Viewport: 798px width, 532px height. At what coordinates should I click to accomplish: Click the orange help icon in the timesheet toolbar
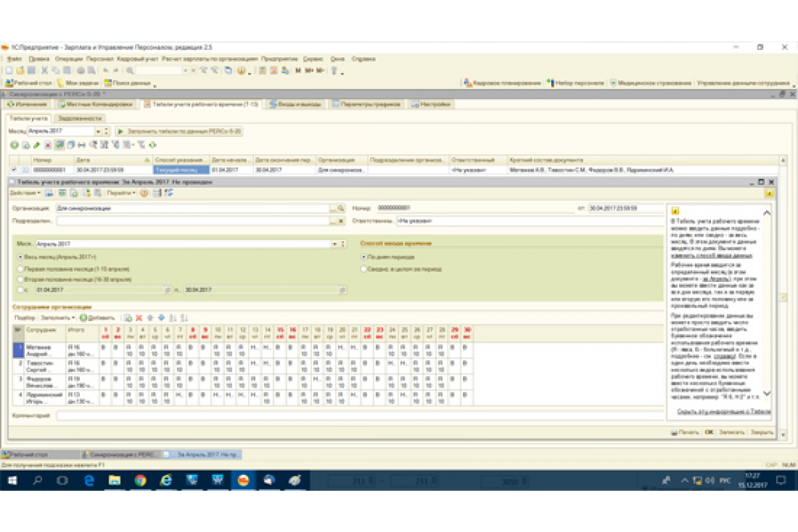point(144,193)
